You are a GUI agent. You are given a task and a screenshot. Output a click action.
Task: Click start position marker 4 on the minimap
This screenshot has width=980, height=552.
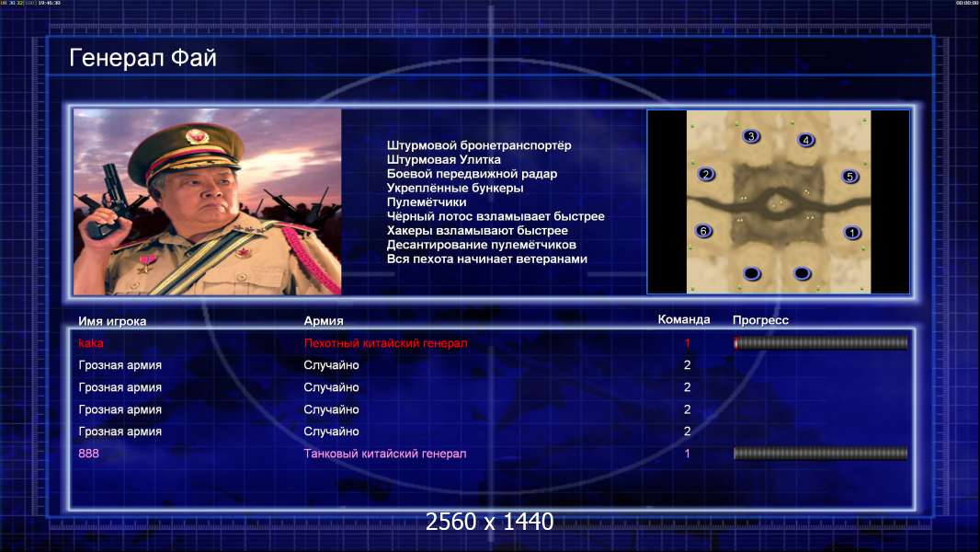[805, 140]
